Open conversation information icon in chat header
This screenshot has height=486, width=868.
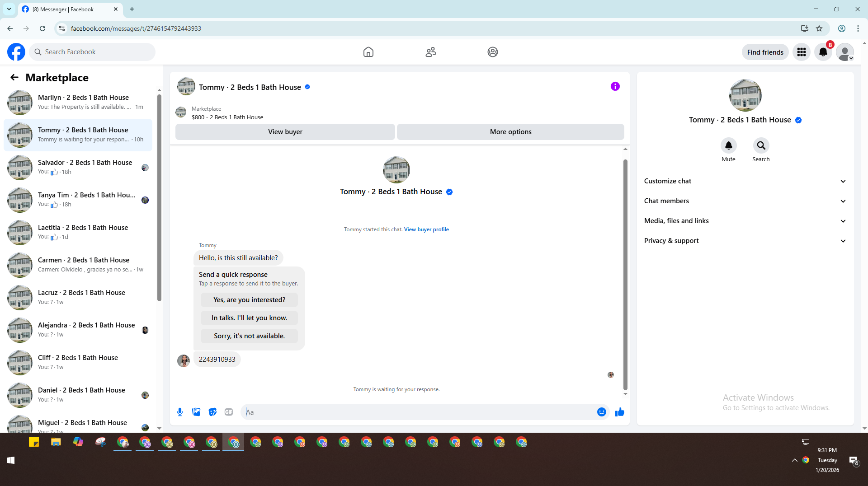[615, 86]
